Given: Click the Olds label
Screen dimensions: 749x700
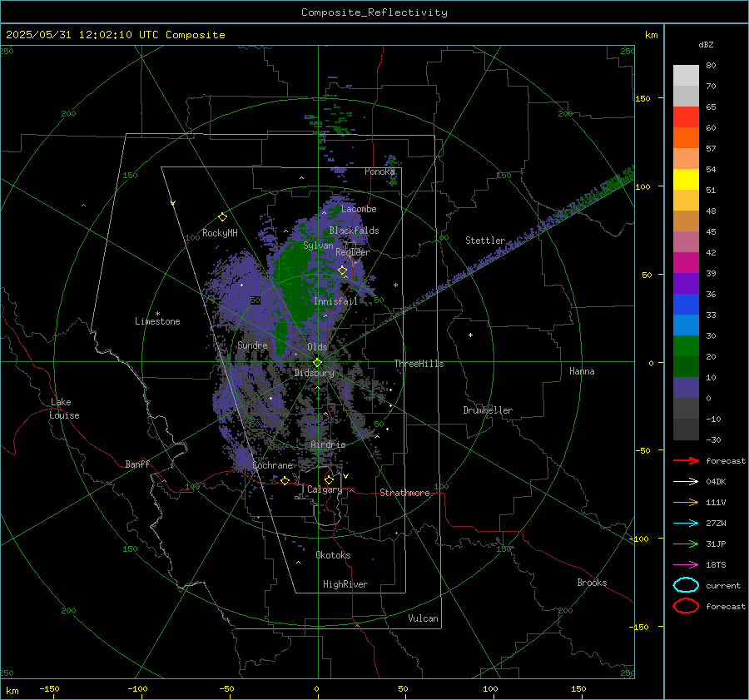Looking at the screenshot, I should pyautogui.click(x=317, y=347).
